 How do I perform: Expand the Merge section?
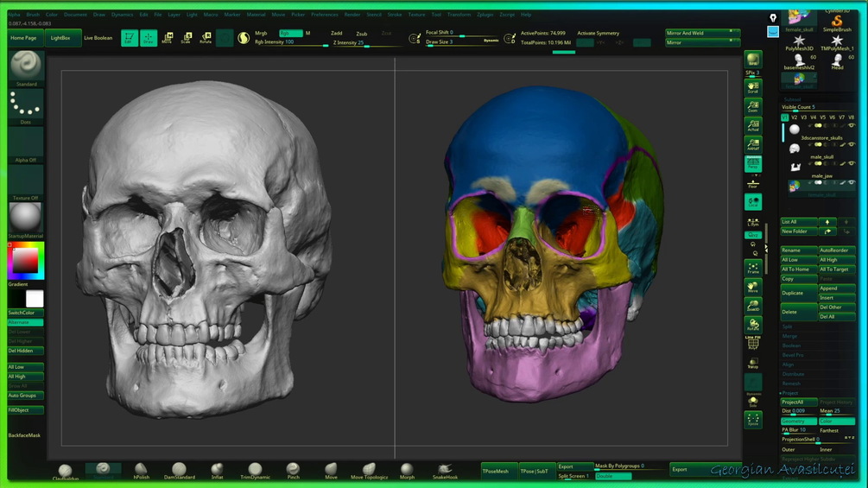pyautogui.click(x=790, y=336)
